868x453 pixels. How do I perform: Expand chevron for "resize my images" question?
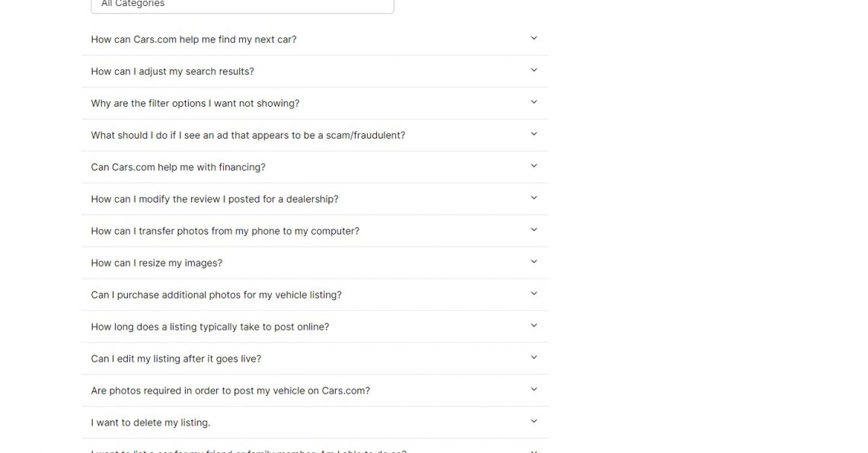[x=534, y=262]
